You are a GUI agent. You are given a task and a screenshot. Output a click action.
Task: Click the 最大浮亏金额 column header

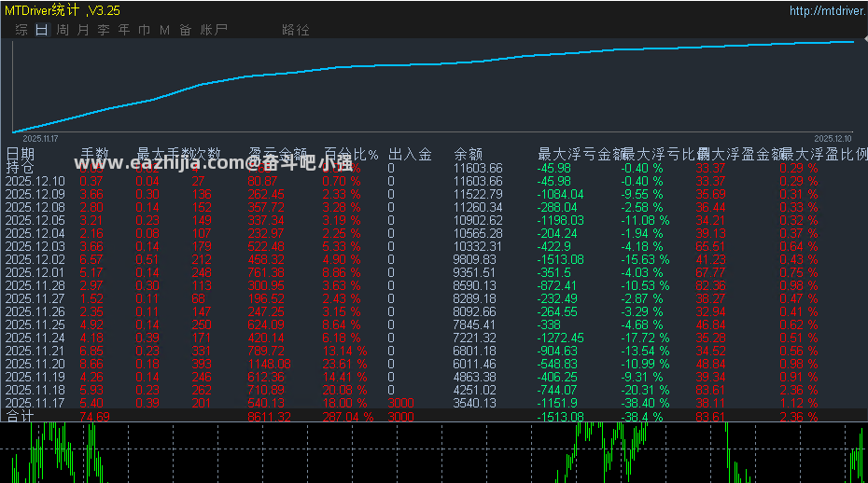(x=581, y=154)
